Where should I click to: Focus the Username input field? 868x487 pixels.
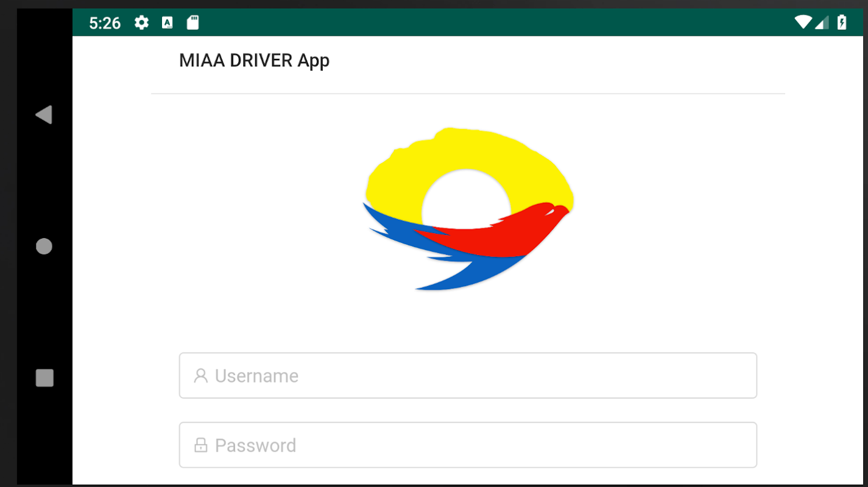coord(468,376)
